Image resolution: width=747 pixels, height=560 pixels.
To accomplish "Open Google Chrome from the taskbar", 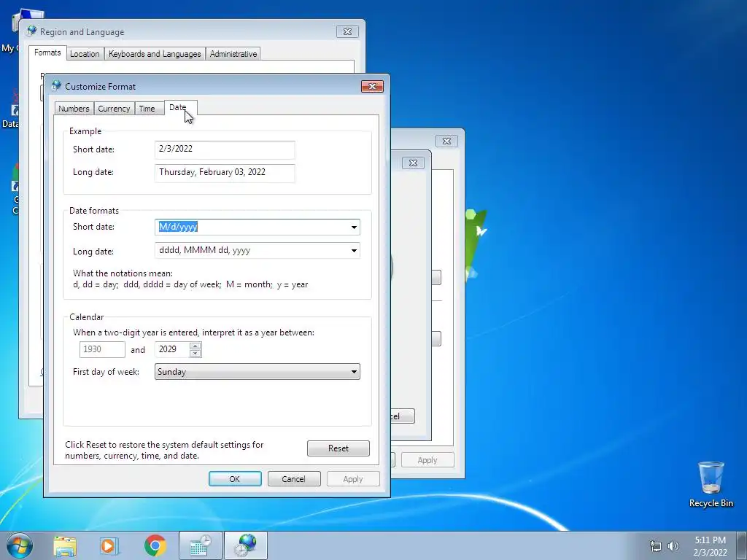I will click(155, 545).
